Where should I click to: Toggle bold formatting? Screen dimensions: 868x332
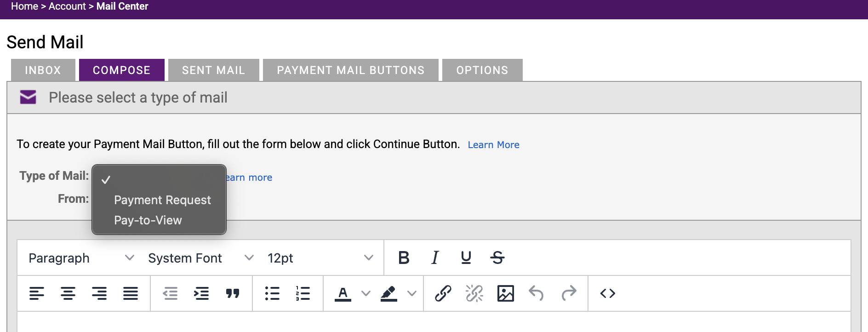404,258
